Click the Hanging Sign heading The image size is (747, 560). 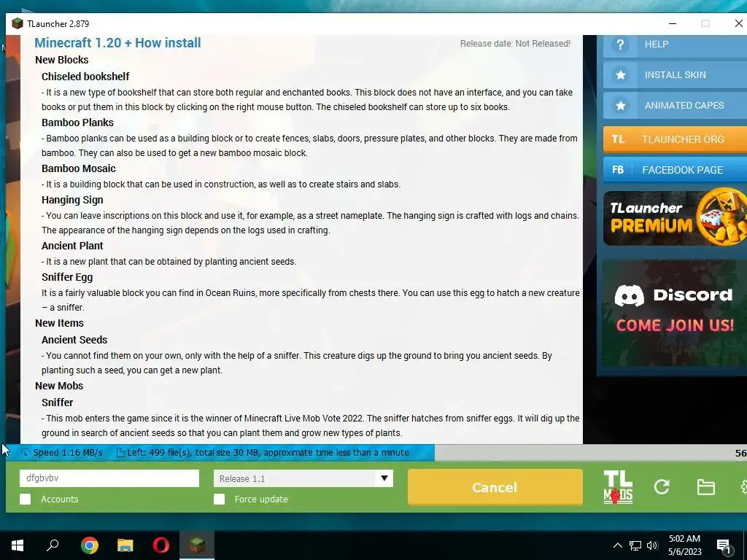tap(72, 200)
